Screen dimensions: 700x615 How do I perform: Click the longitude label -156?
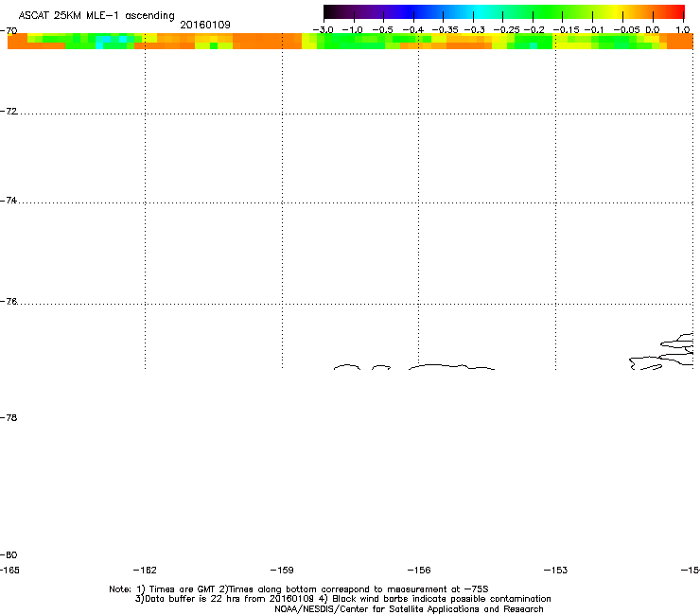pyautogui.click(x=419, y=570)
